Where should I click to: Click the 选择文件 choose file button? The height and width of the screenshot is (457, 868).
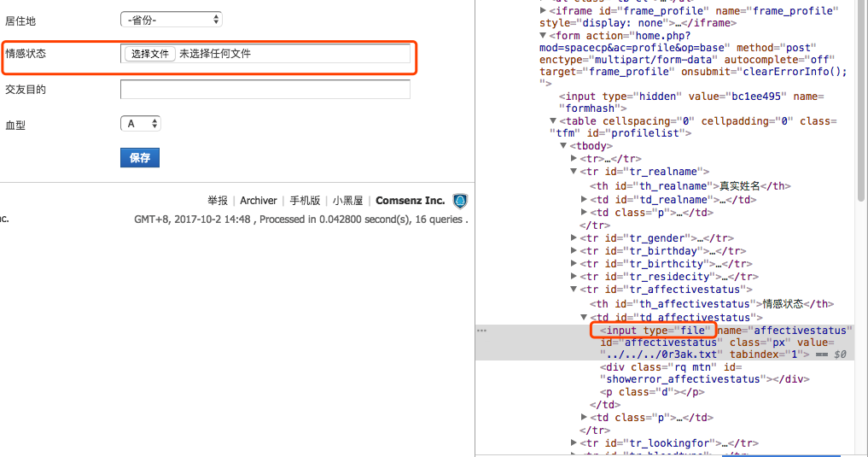(150, 54)
